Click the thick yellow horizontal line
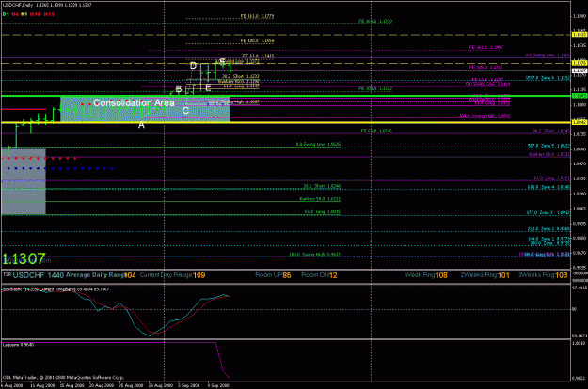Screen dimensions: 588x389 click(x=285, y=122)
